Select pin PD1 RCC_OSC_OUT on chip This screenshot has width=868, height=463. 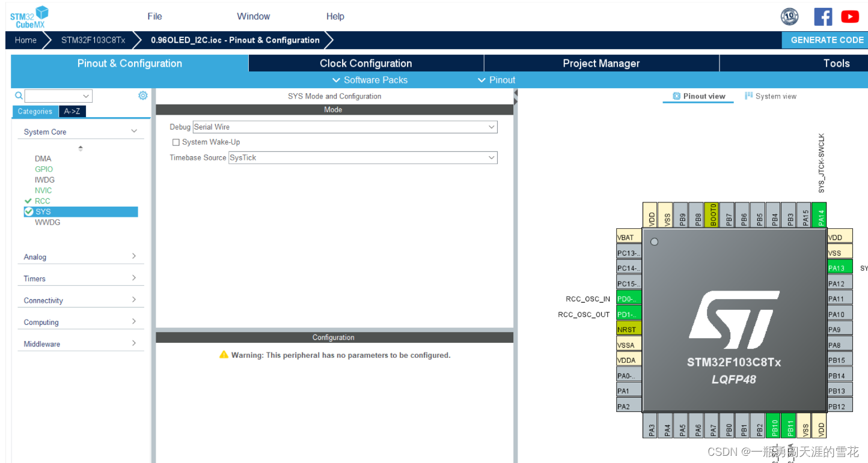tap(629, 314)
